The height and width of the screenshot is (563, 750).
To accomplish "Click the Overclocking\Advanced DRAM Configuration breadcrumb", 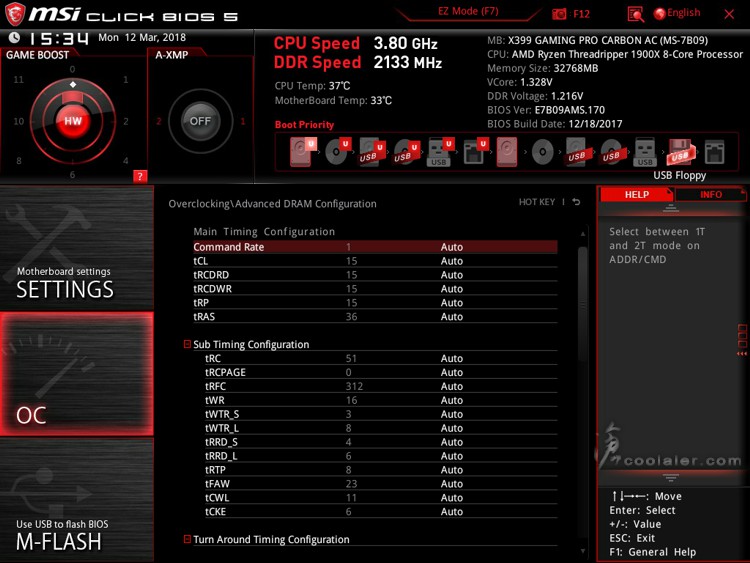I will click(x=272, y=204).
